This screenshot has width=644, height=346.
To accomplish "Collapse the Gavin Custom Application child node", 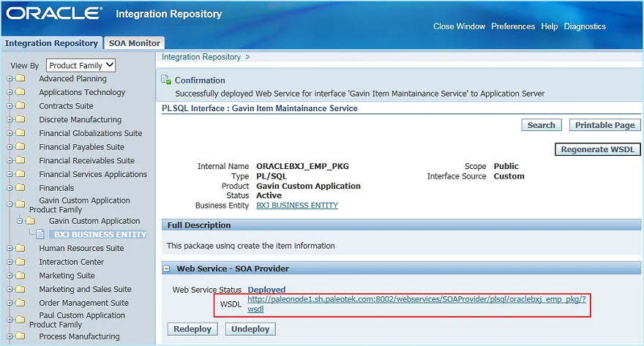I will coord(19,221).
